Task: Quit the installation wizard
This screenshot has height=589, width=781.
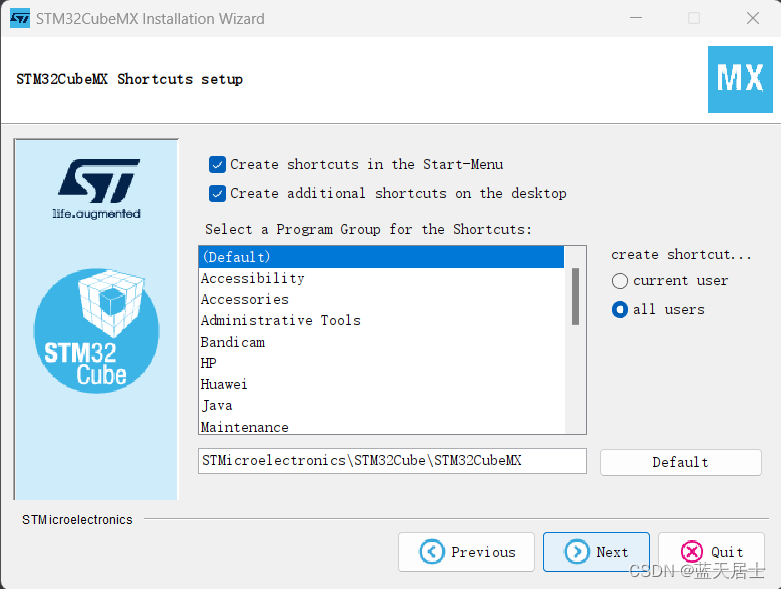Action: pyautogui.click(x=711, y=552)
